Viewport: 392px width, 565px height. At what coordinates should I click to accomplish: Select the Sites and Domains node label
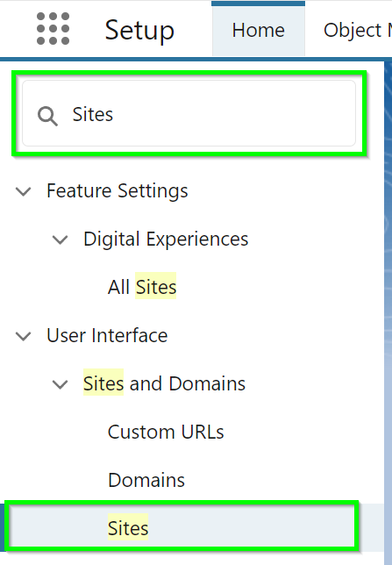click(x=164, y=383)
